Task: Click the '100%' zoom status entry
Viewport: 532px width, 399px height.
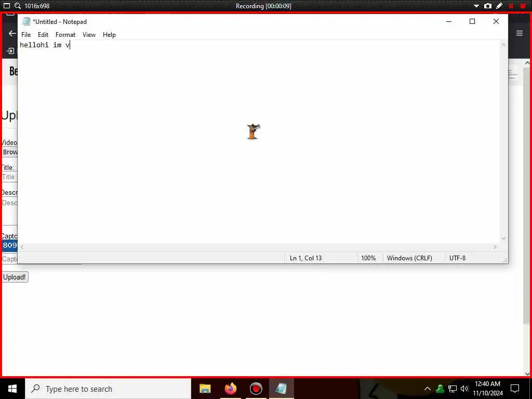Action: (x=368, y=258)
